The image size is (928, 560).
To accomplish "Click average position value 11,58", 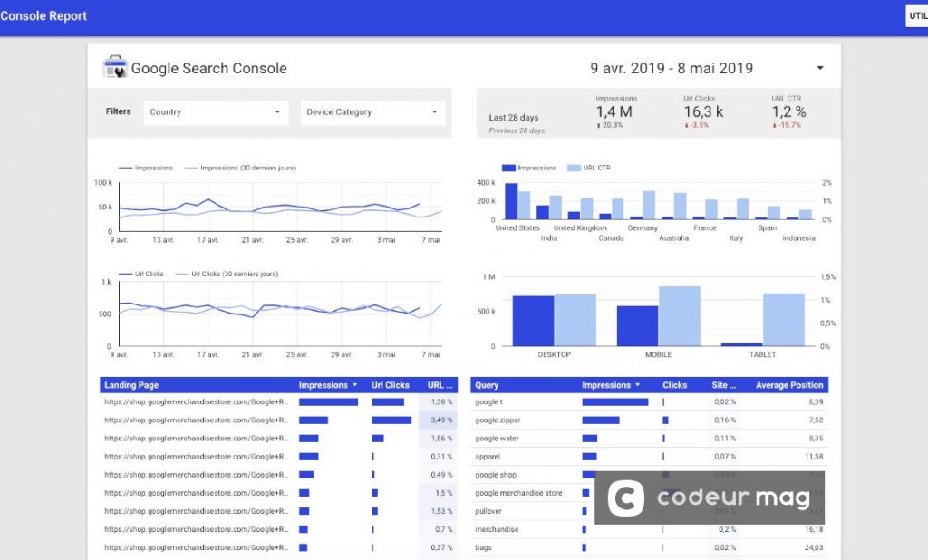I will [x=814, y=457].
